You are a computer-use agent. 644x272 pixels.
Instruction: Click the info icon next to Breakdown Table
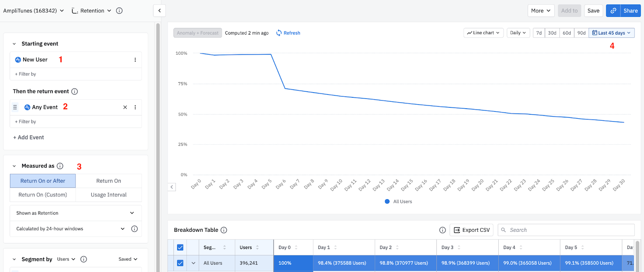(x=224, y=230)
